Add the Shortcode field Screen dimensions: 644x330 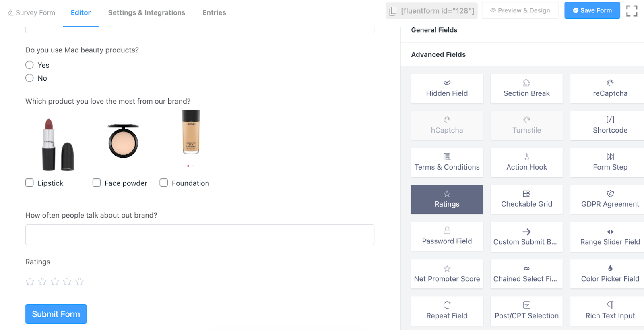(x=610, y=126)
